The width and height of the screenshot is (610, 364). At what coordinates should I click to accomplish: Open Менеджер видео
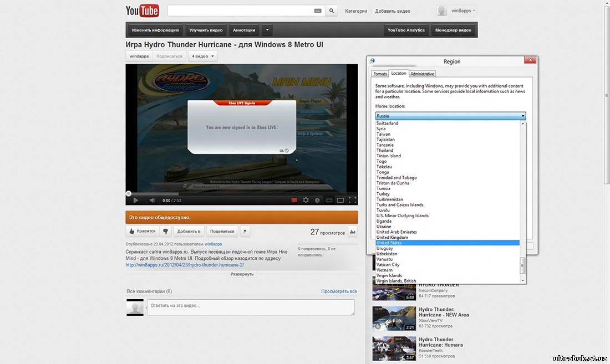pos(453,30)
